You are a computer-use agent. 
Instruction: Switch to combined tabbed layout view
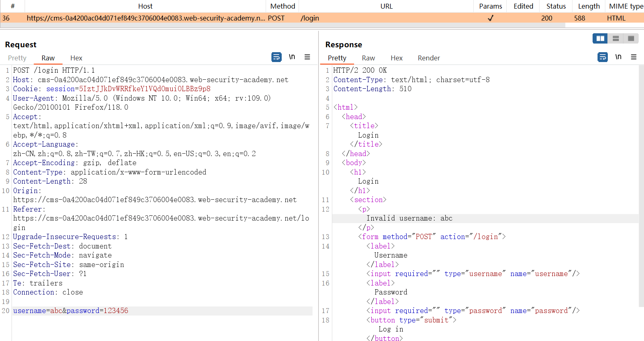(631, 39)
